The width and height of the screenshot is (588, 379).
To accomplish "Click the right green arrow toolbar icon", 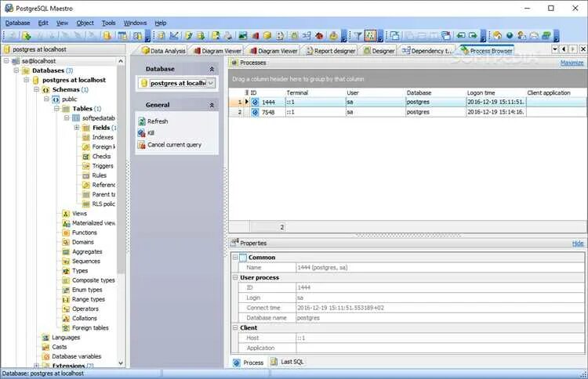I will (x=473, y=36).
